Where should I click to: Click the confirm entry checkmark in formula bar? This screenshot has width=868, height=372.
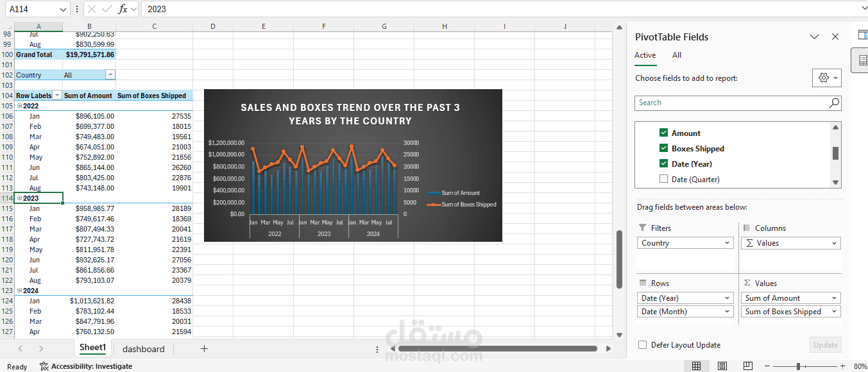click(107, 9)
